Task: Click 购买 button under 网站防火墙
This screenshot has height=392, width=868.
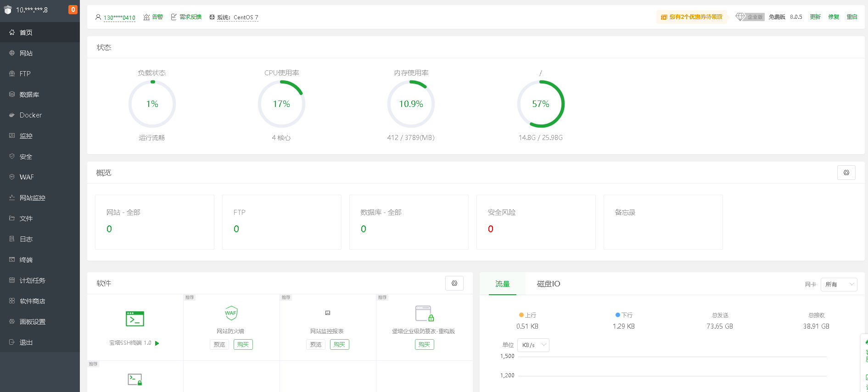Action: [x=243, y=345]
